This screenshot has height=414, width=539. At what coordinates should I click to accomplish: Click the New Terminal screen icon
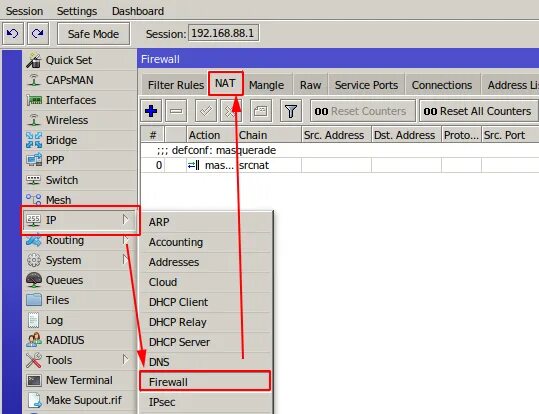pos(34,380)
